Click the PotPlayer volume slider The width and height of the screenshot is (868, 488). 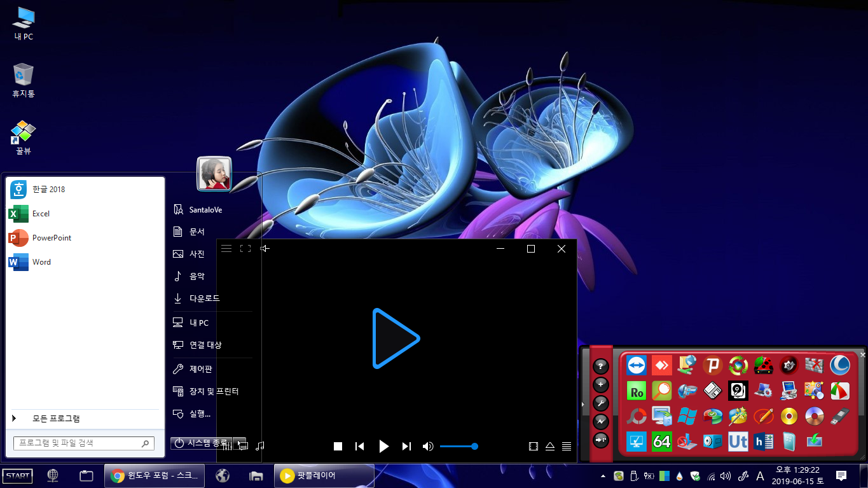(458, 447)
